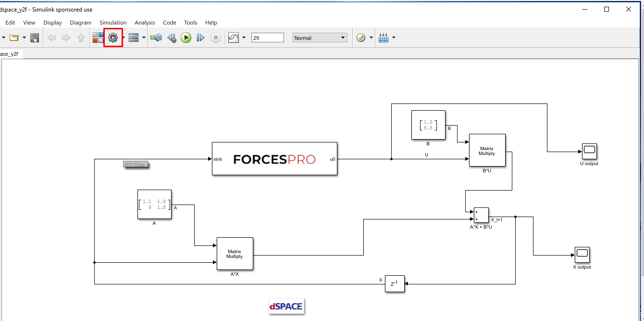Open the Model Explorer icon
This screenshot has height=321, width=644.
click(134, 38)
